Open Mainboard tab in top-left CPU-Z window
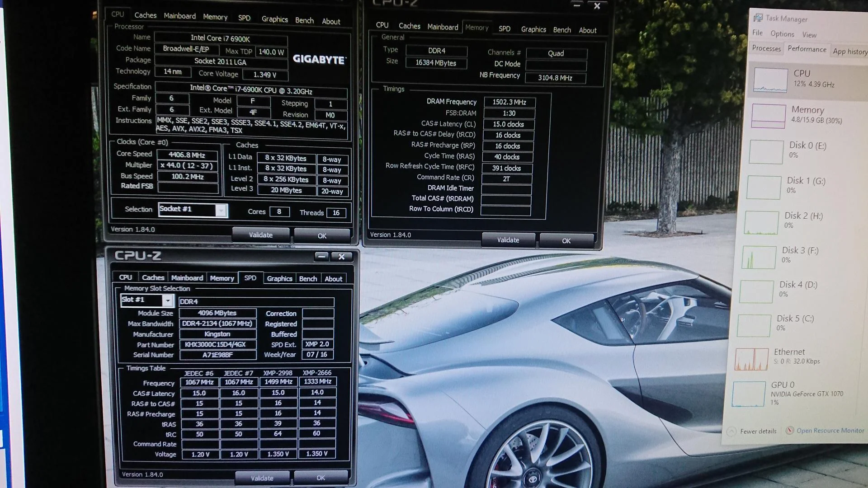This screenshot has width=868, height=488. pos(179,16)
